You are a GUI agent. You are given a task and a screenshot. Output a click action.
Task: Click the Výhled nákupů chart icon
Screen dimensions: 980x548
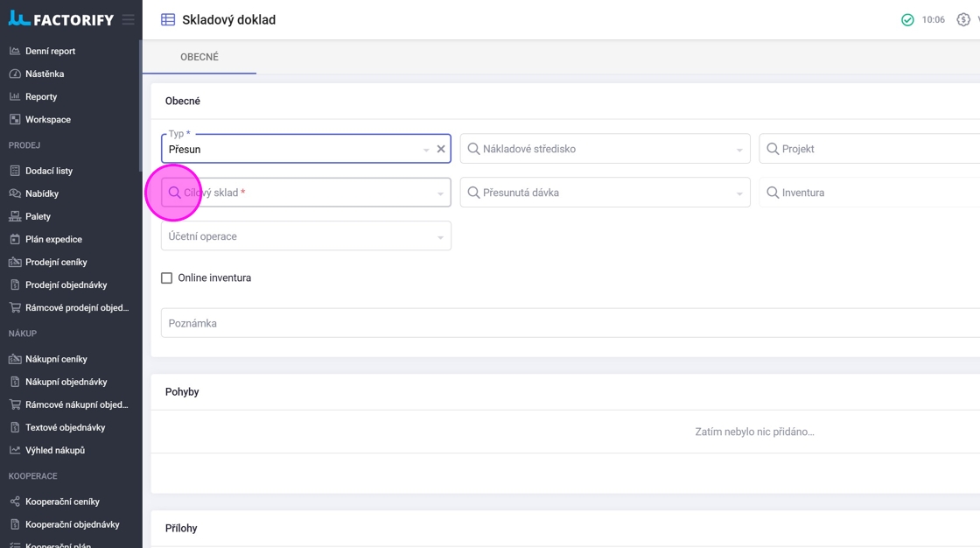pyautogui.click(x=15, y=450)
